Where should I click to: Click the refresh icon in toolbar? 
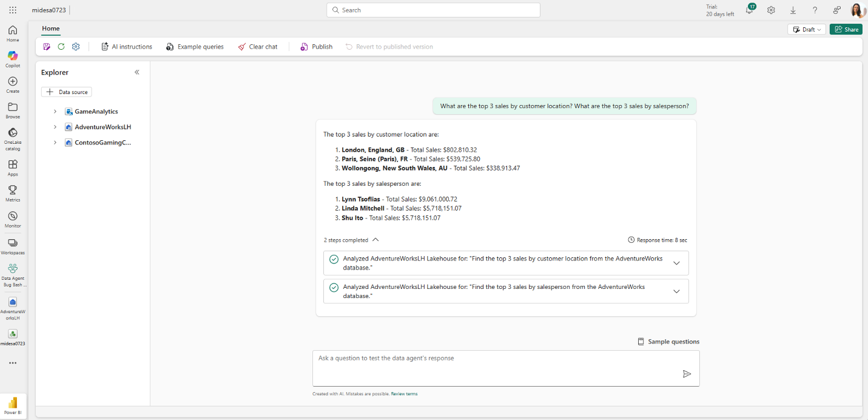click(61, 47)
